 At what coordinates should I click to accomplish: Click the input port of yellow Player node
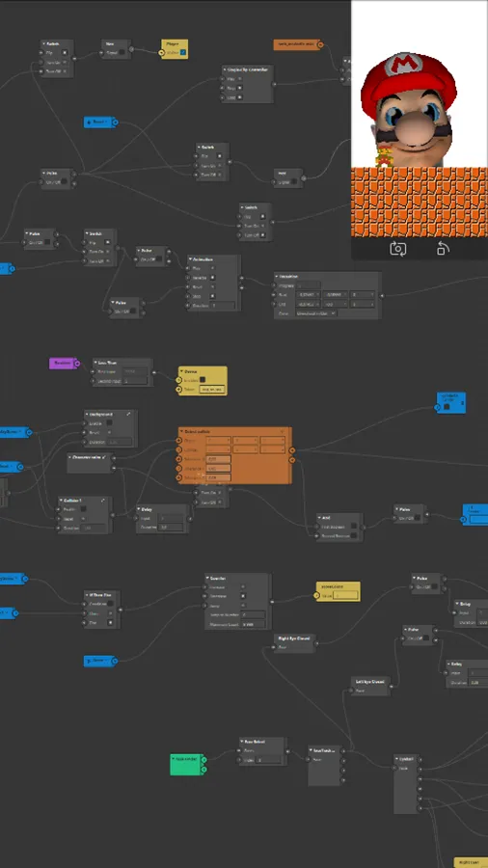pos(161,53)
